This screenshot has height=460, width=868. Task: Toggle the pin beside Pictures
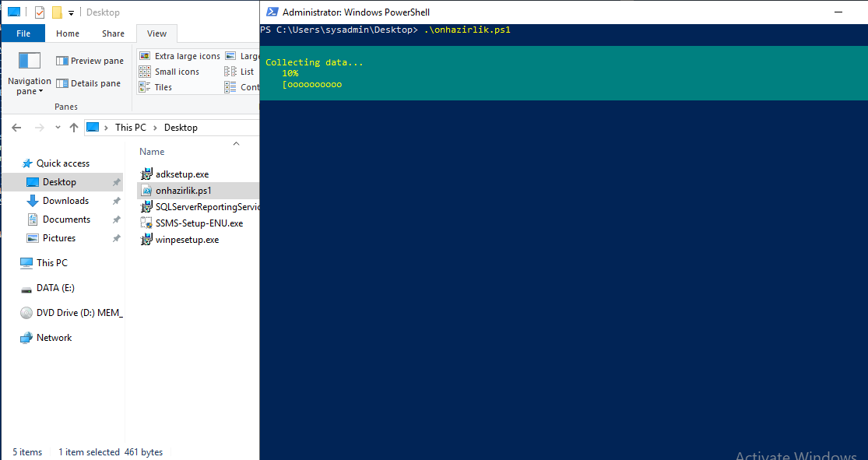[118, 237]
